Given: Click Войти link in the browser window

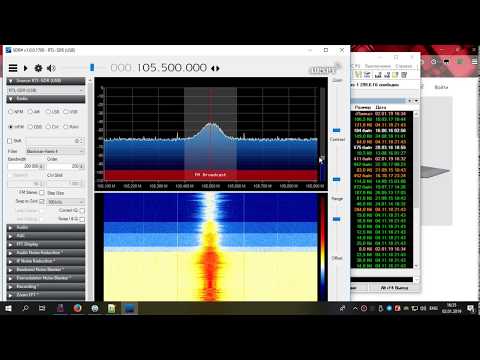Looking at the screenshot, I should tap(441, 87).
